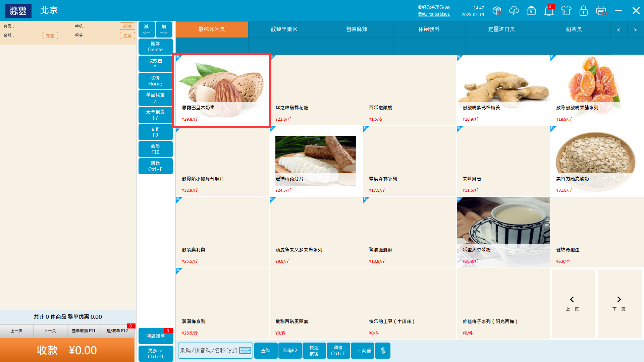Click 挂/取单 F12 button

pos(118,331)
